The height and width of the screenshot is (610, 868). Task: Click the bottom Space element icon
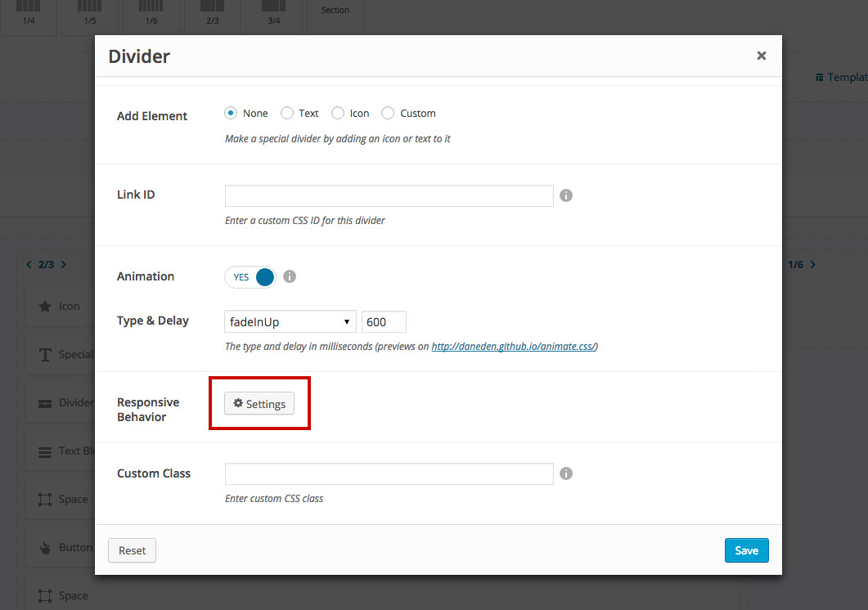[x=45, y=595]
